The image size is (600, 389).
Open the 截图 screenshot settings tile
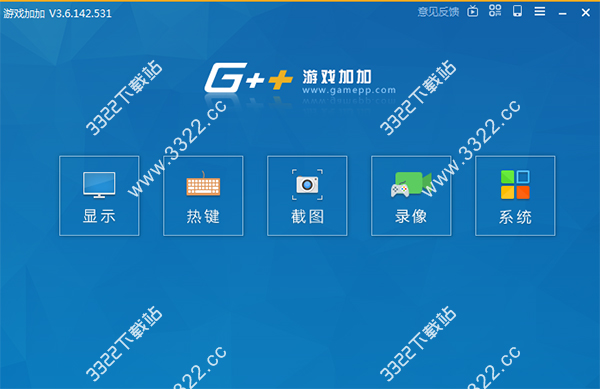pyautogui.click(x=307, y=196)
